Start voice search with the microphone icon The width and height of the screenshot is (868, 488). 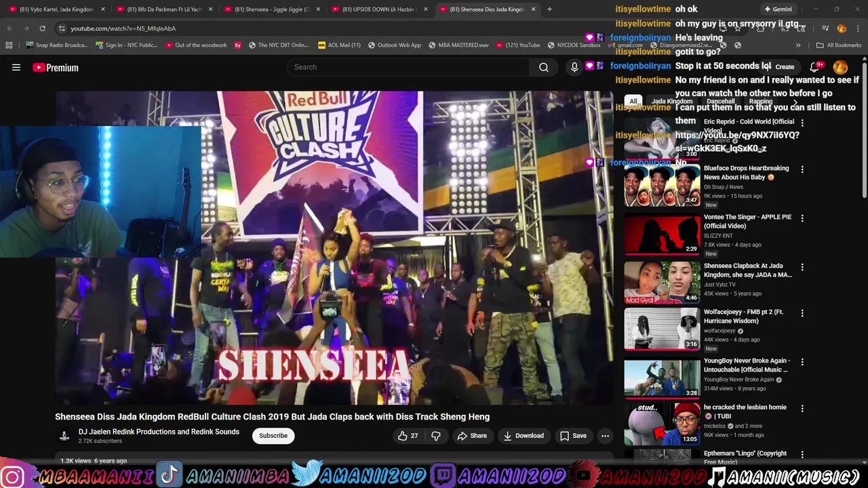coord(574,67)
